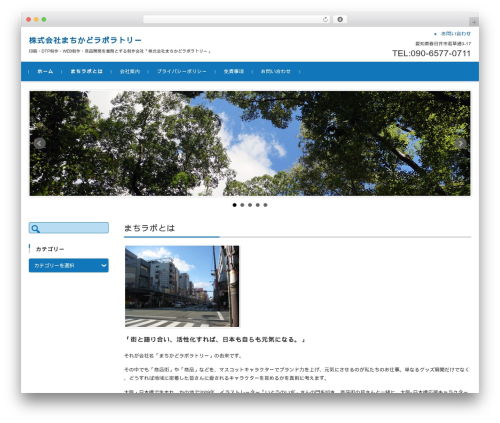Select the fifth slideshow dot
The height and width of the screenshot is (423, 500).
pos(265,205)
